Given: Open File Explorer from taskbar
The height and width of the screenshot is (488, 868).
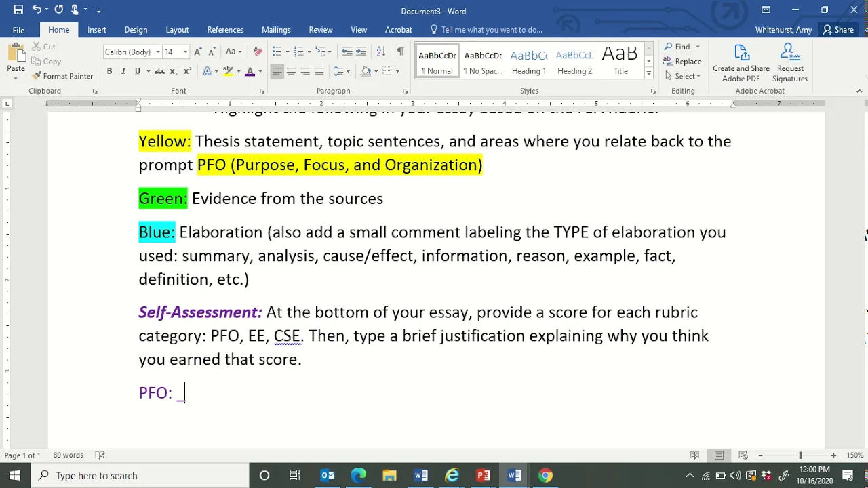Looking at the screenshot, I should pos(389,475).
